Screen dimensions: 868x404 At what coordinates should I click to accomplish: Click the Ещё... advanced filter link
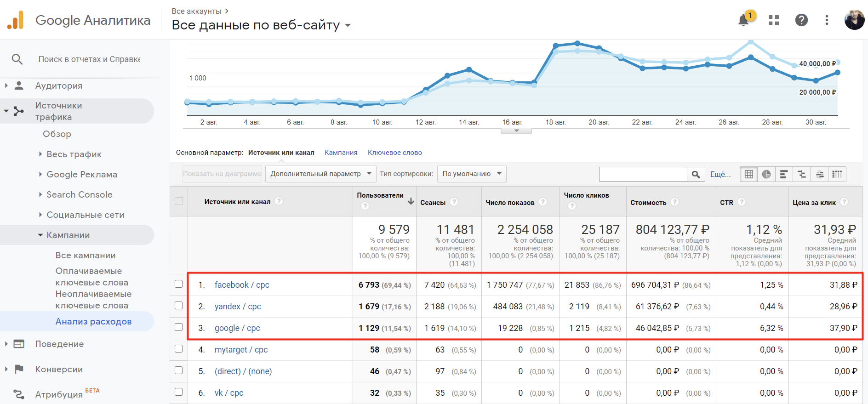tap(720, 174)
